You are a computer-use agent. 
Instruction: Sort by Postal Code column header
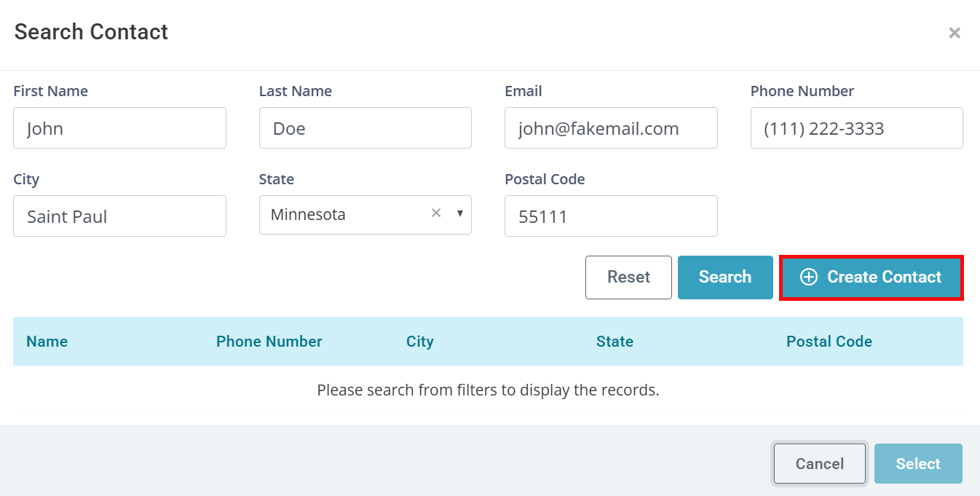(x=829, y=342)
